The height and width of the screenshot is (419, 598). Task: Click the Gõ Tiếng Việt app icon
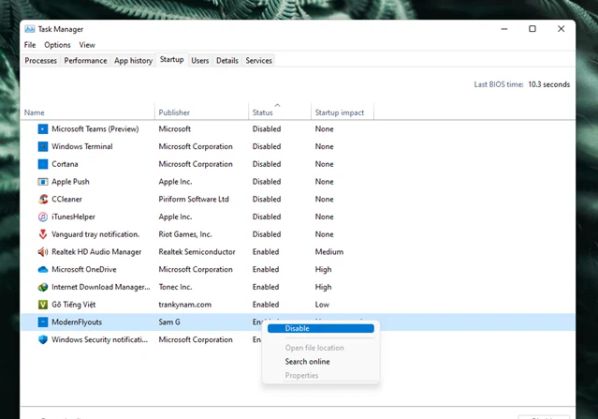tap(43, 304)
